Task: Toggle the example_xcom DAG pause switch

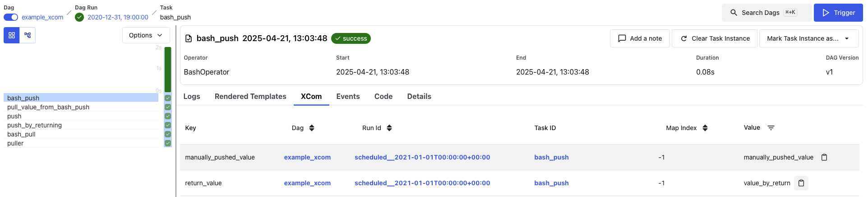Action: coord(11,17)
